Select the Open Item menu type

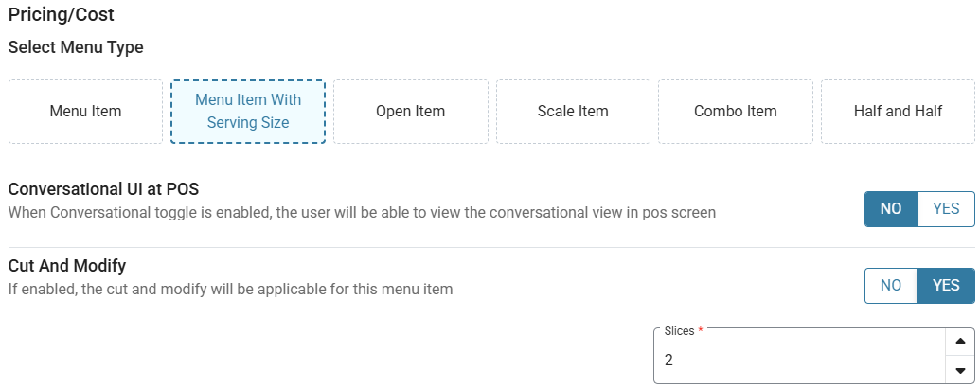(411, 112)
